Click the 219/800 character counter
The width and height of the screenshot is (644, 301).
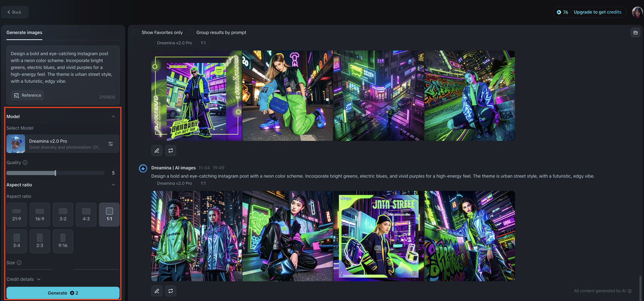(107, 97)
